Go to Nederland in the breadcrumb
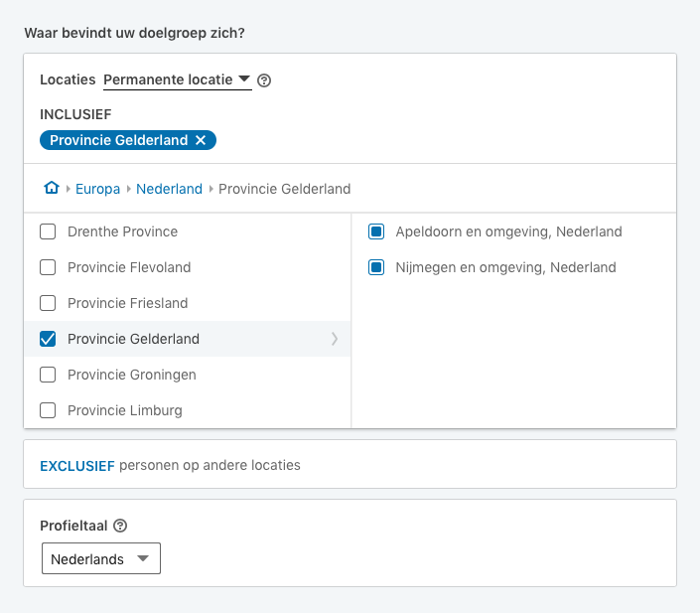The width and height of the screenshot is (700, 613). [x=169, y=189]
